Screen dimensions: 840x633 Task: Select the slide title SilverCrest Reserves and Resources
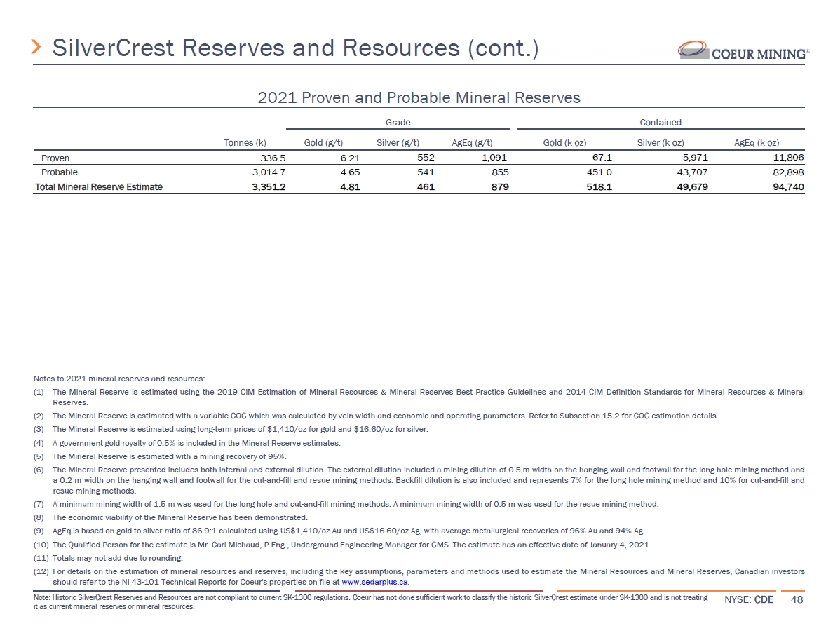pyautogui.click(x=294, y=48)
